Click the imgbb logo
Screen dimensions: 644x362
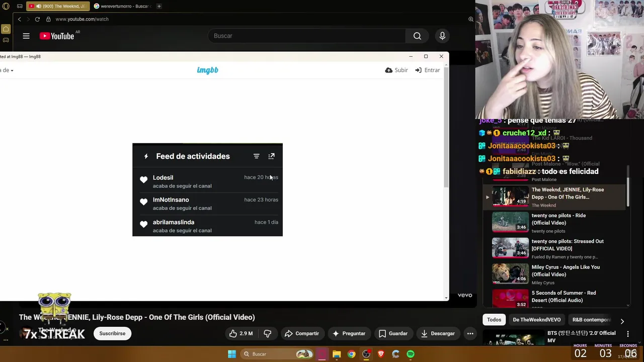[207, 70]
